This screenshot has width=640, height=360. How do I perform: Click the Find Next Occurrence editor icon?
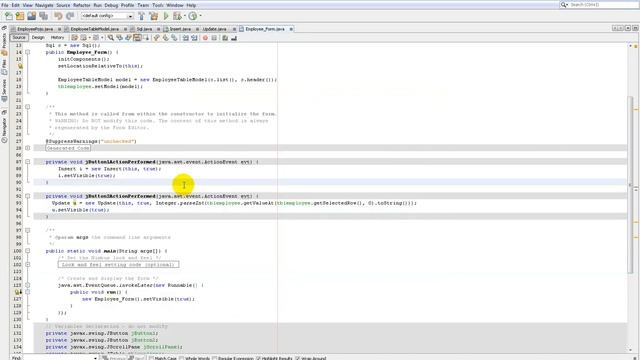click(128, 38)
